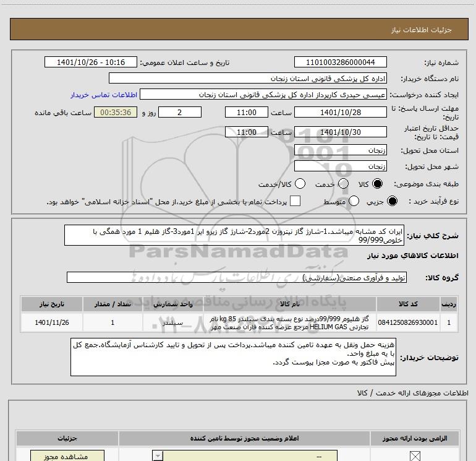Click the کد کالا column header
476x461 pixels.
pyautogui.click(x=408, y=304)
